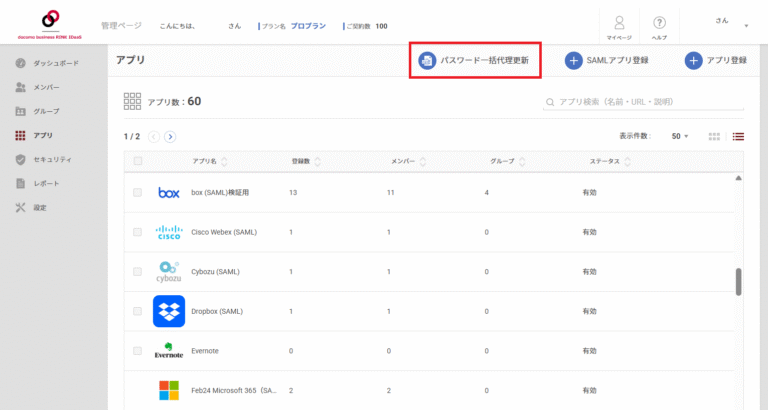Click the Dropbox app icon

coord(169,311)
